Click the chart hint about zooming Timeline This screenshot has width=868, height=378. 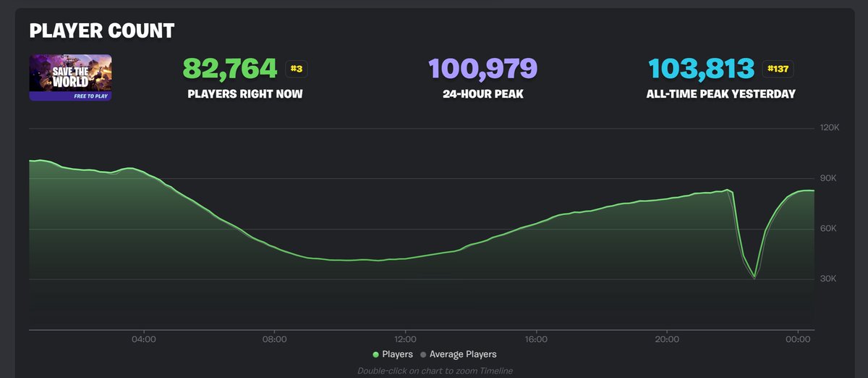(435, 371)
